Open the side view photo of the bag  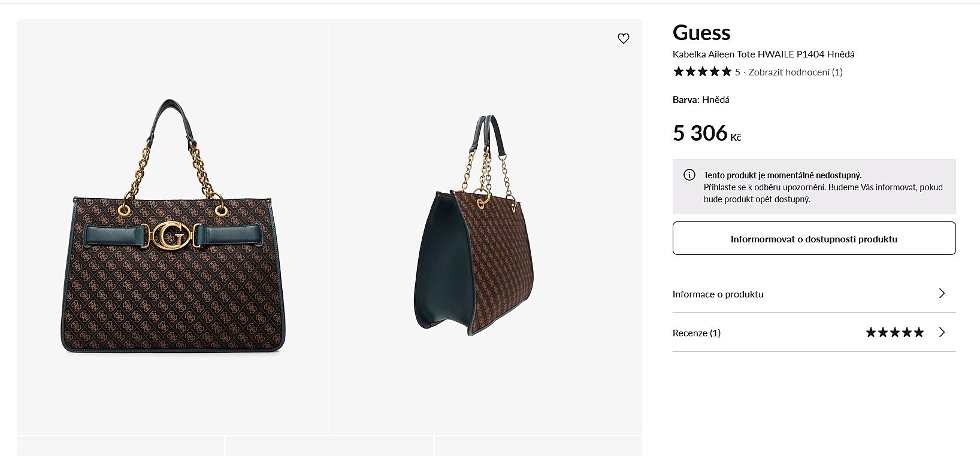click(x=485, y=227)
